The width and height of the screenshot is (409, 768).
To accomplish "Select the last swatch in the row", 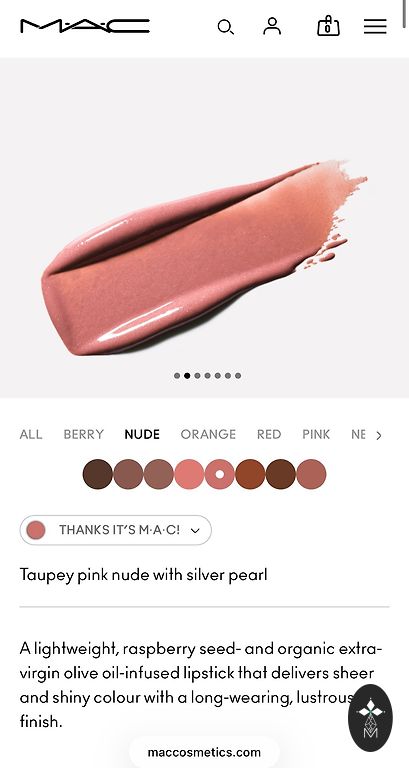I will 311,474.
